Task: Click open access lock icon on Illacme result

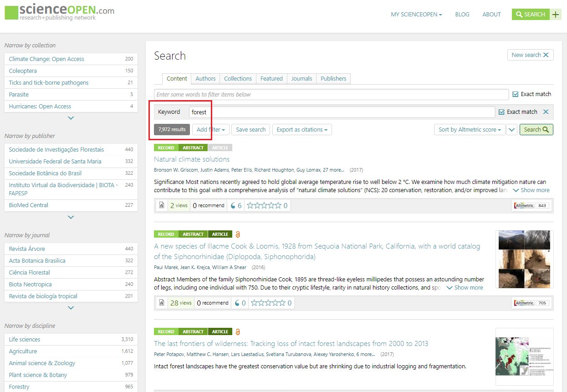Action: 238,234
